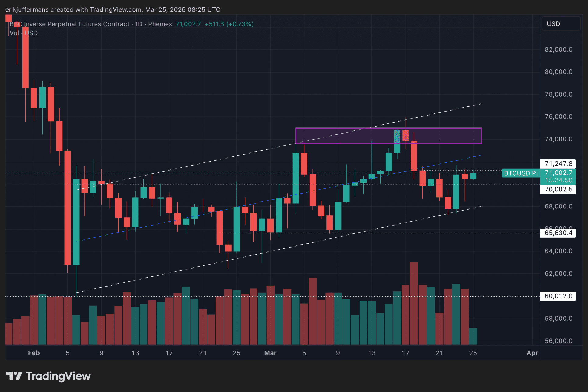The image size is (588, 392).
Task: Click the 70,002.5 price level label
Action: coord(558,189)
